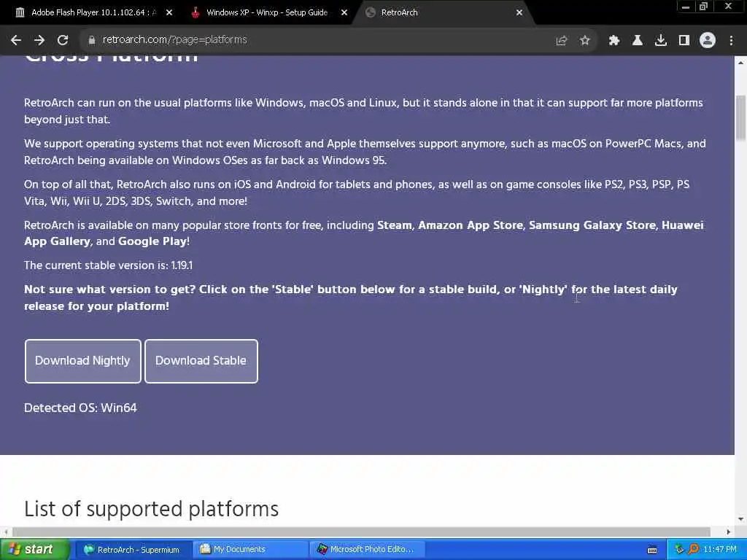Click the 'The current stable version is: 1.19.1' text
The height and width of the screenshot is (560, 747).
[x=108, y=265]
